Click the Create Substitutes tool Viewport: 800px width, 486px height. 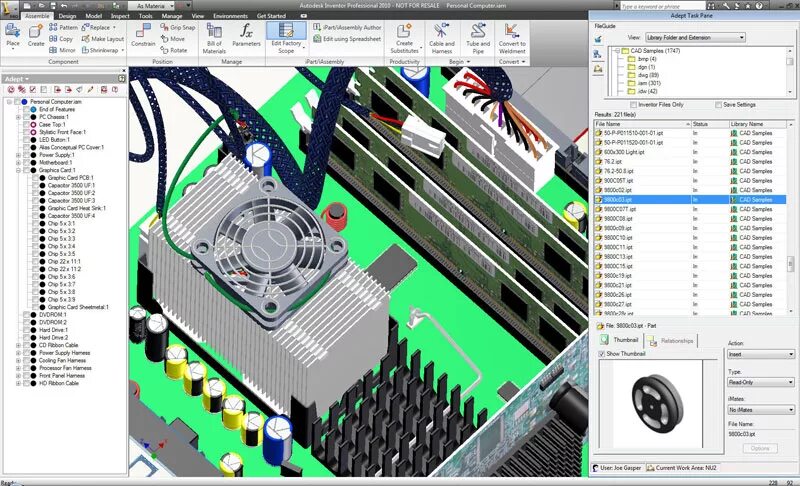[x=404, y=38]
